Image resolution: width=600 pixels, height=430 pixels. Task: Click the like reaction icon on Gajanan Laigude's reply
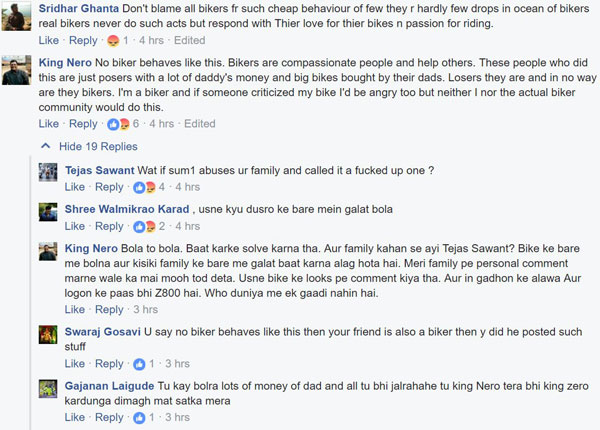coord(139,417)
